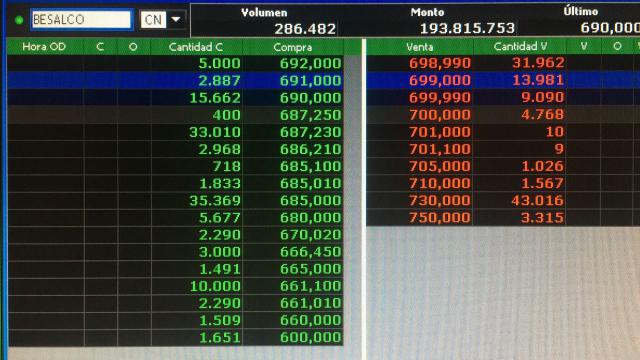Click the Compra column header
640x360 pixels.
click(293, 47)
